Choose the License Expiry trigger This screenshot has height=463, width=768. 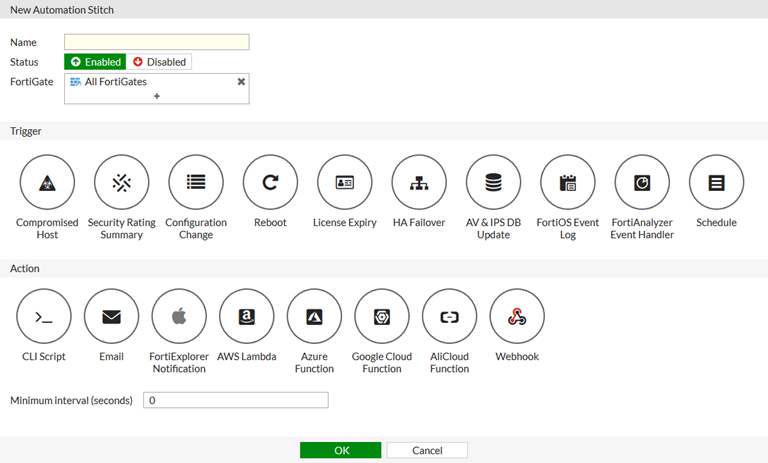point(344,182)
